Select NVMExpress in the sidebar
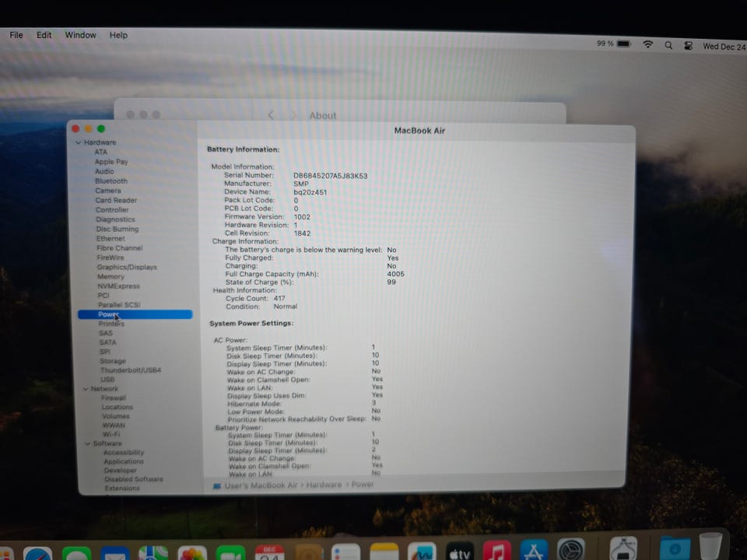The width and height of the screenshot is (747, 560). [118, 285]
